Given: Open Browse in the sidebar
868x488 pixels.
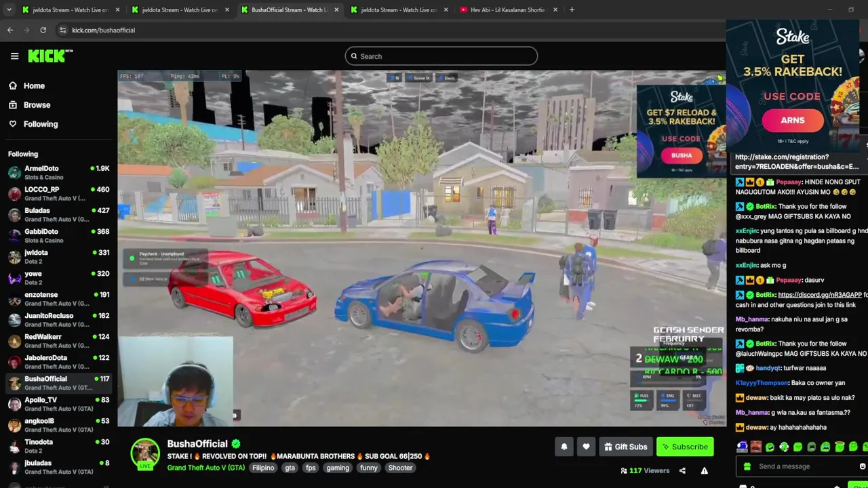Looking at the screenshot, I should pos(58,105).
